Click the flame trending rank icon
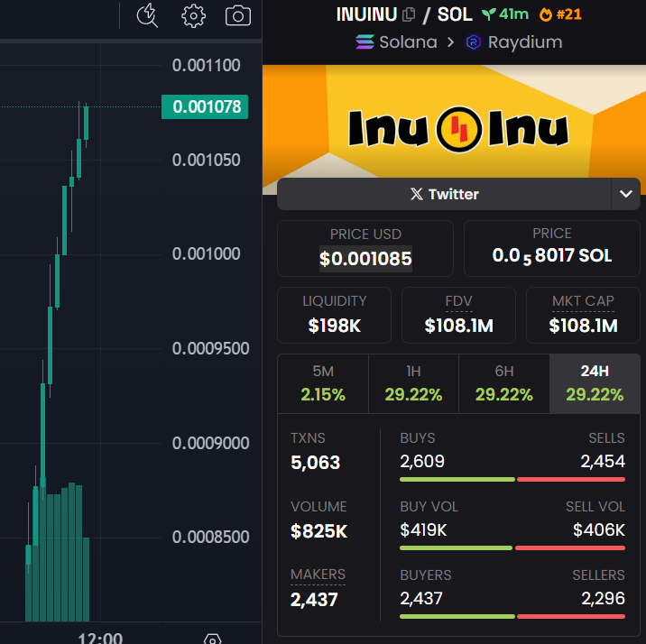Viewport: 646px width, 644px height. [x=546, y=14]
